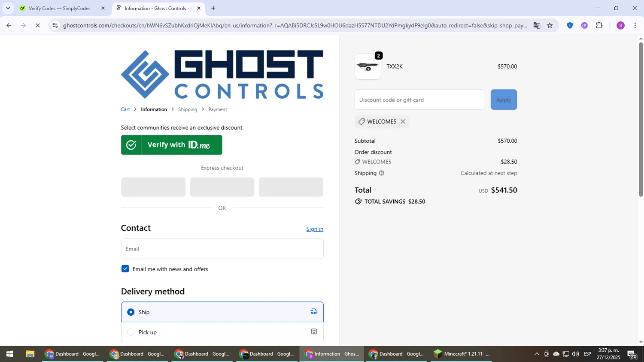Click the $541.50 total amount
This screenshot has width=644, height=362.
(x=504, y=190)
